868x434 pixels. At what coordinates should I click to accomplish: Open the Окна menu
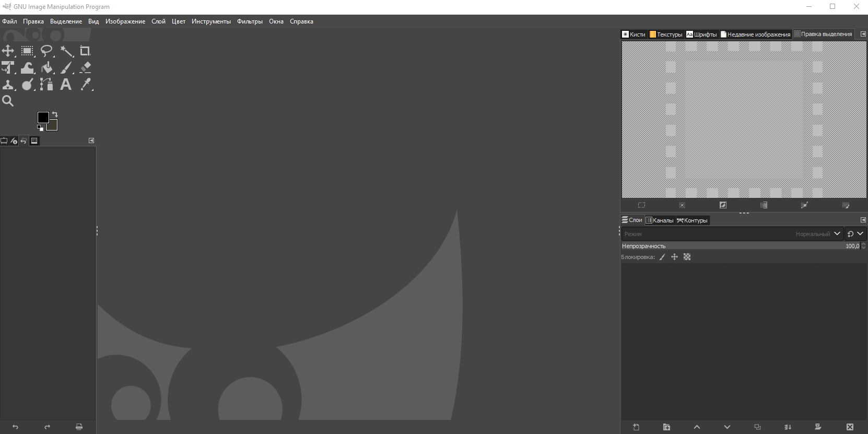(x=276, y=21)
